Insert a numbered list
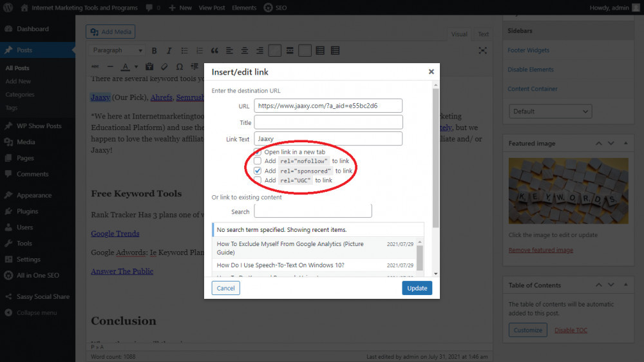The image size is (644, 362). tap(200, 50)
